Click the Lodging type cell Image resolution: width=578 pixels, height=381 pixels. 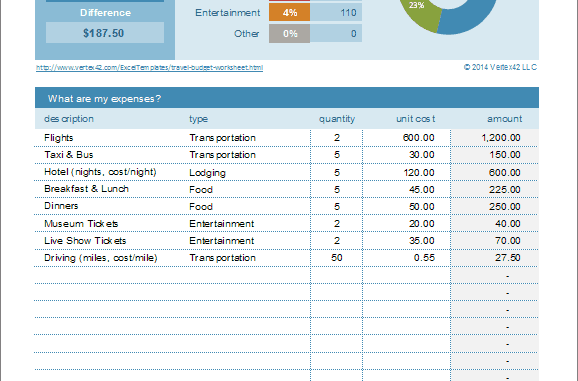coord(207,173)
